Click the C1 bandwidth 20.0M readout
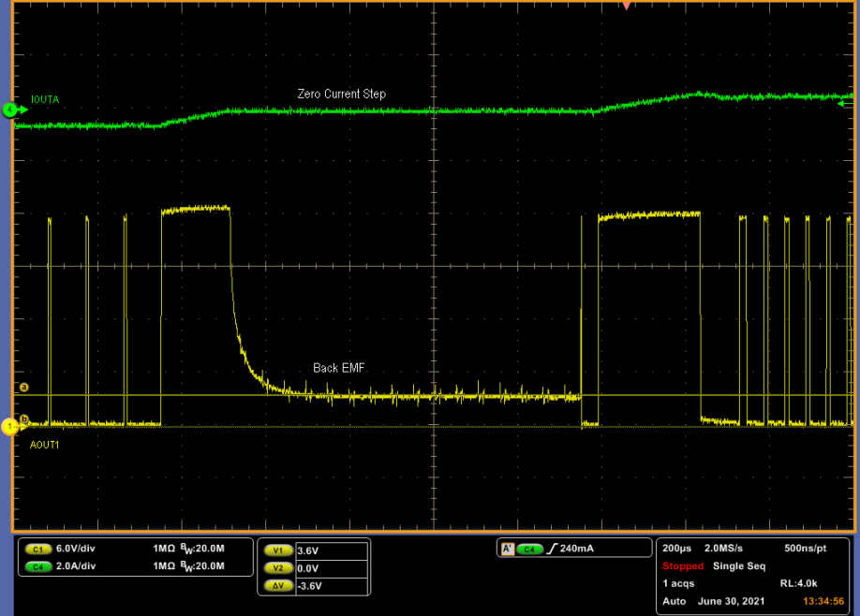Screen dimensions: 860x616 tap(202, 550)
